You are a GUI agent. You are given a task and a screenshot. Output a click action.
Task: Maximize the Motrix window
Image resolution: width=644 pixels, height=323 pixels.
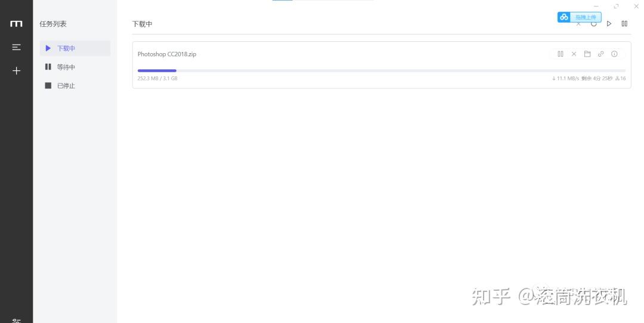[616, 6]
